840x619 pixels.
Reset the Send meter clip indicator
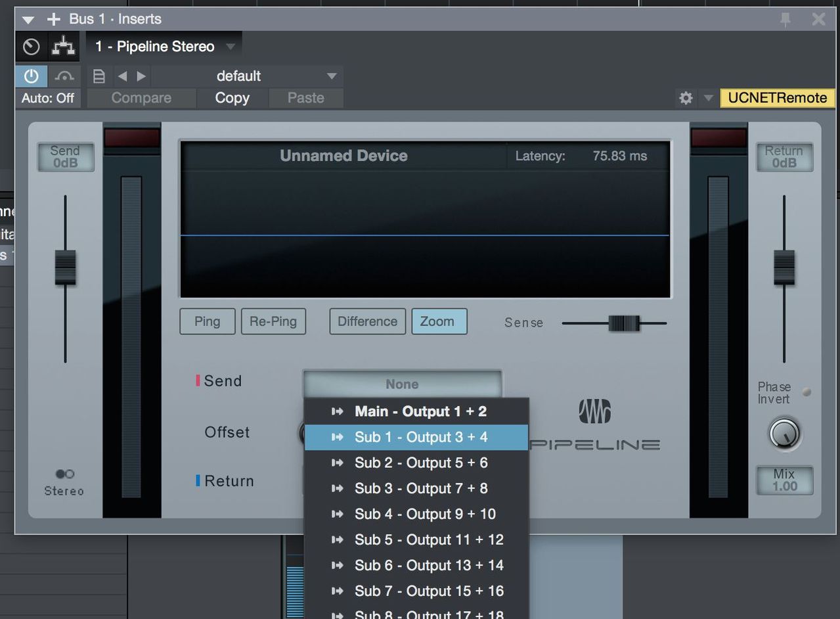pyautogui.click(x=132, y=137)
